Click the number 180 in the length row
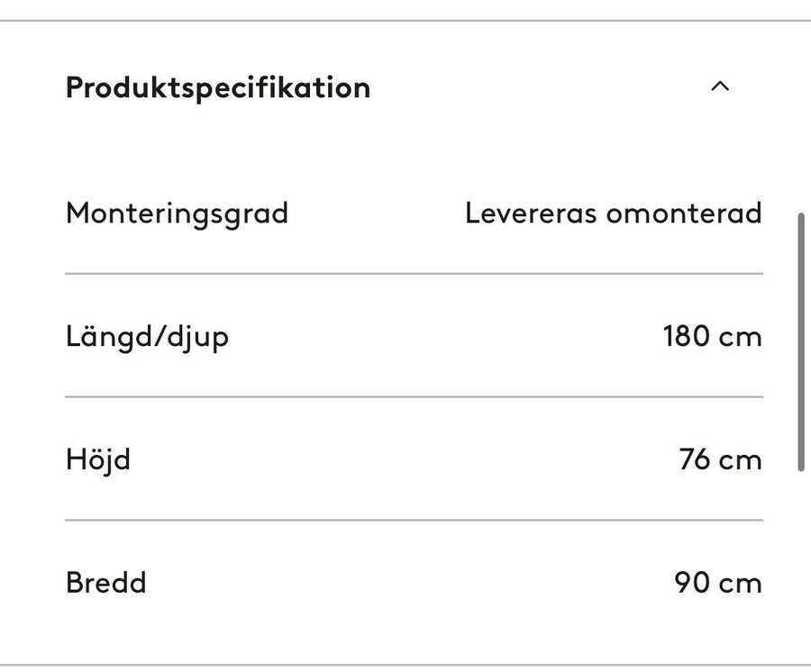This screenshot has height=672, width=811. pyautogui.click(x=687, y=337)
